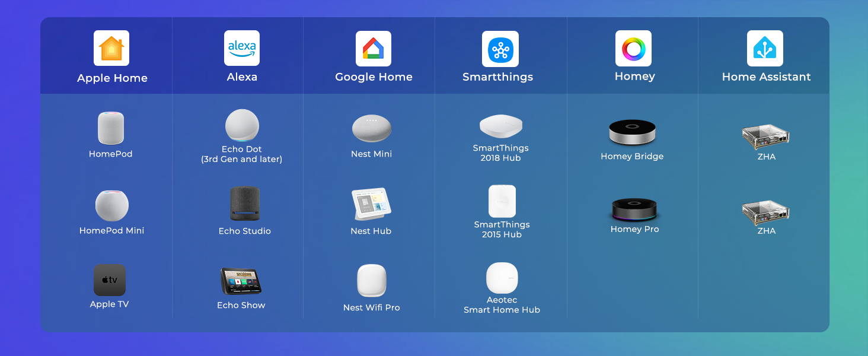This screenshot has width=868, height=356.
Task: Click the 'Apple TV' label
Action: [x=110, y=304]
